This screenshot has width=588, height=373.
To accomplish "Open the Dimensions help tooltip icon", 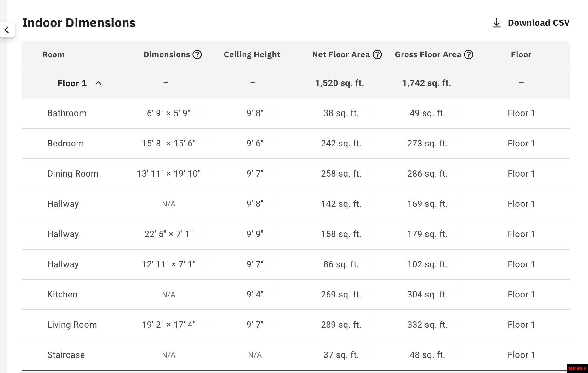I will point(197,54).
